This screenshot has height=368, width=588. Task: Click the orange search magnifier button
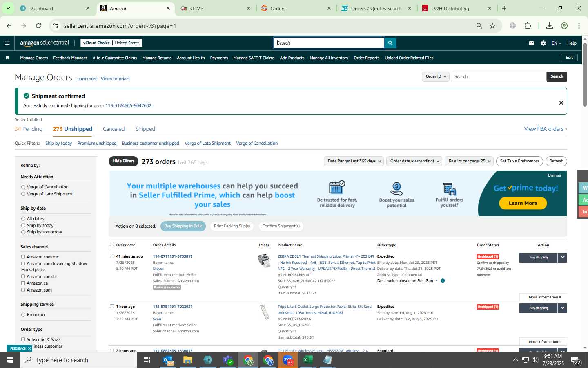click(x=390, y=43)
